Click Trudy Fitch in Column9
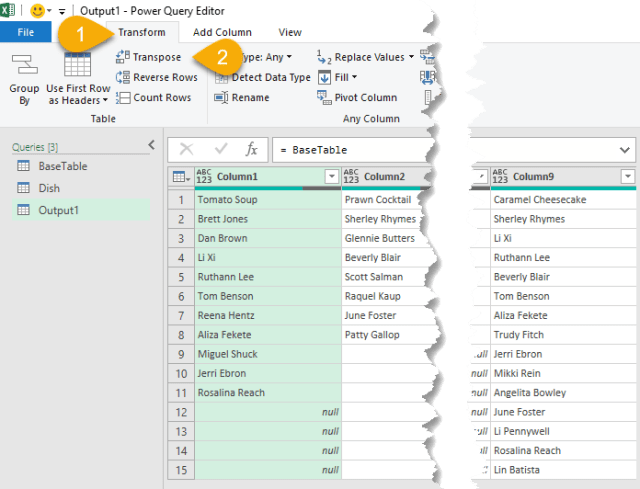 click(563, 335)
